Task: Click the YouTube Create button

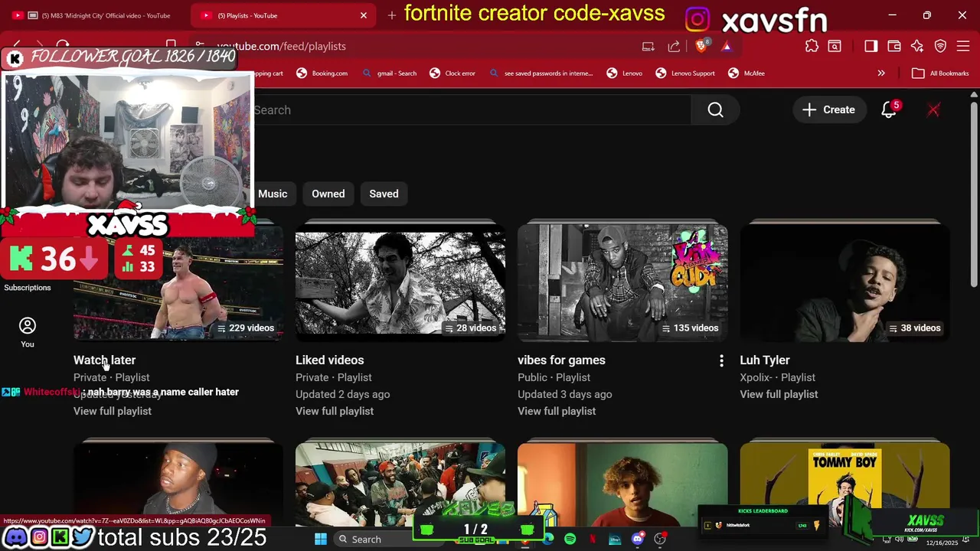Action: [828, 110]
